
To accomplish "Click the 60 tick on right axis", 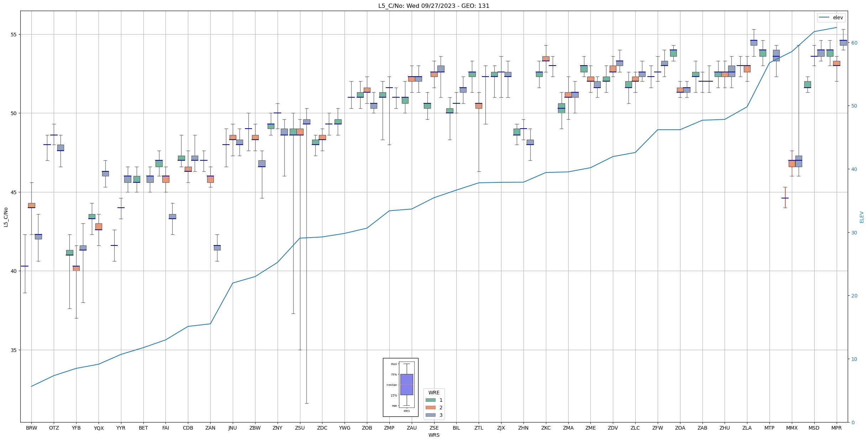I will (x=854, y=43).
